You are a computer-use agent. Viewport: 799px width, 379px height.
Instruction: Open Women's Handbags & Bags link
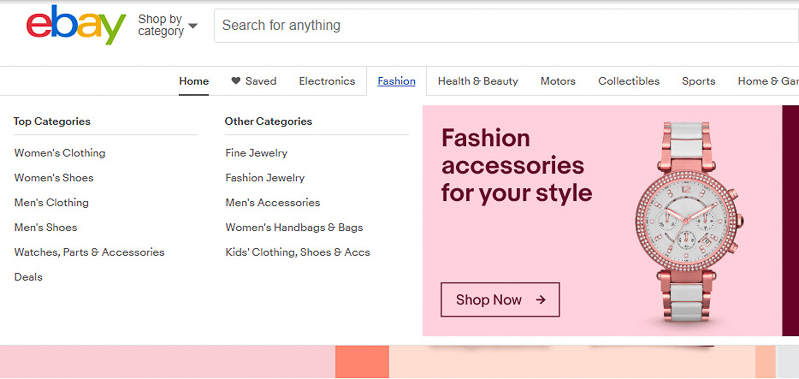(x=294, y=227)
